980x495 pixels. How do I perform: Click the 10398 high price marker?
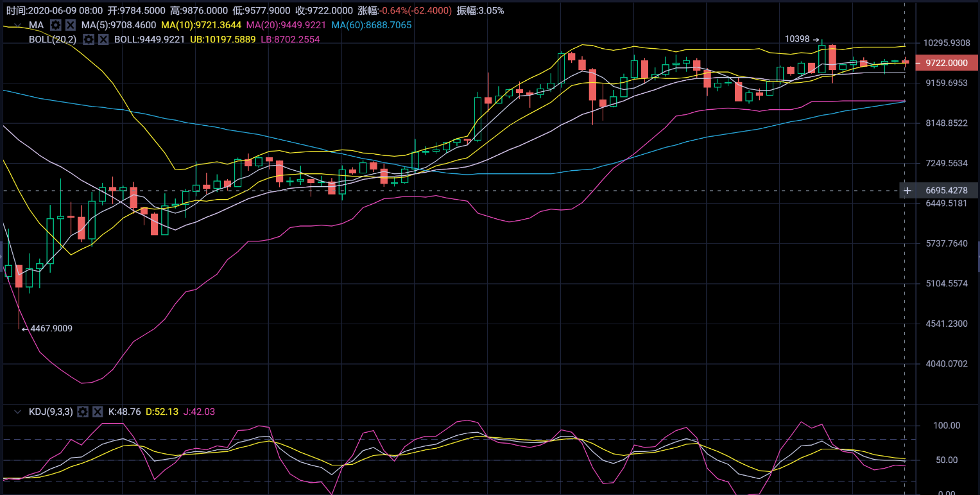pyautogui.click(x=798, y=39)
